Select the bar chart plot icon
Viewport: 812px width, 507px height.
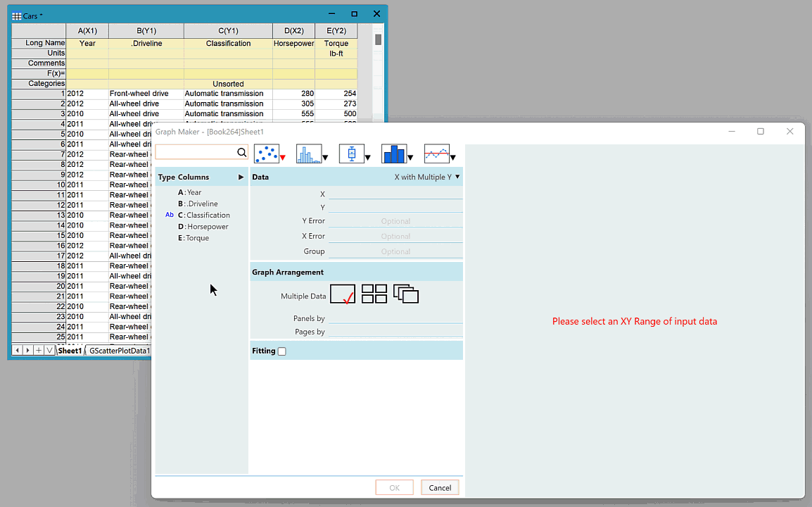pos(393,154)
